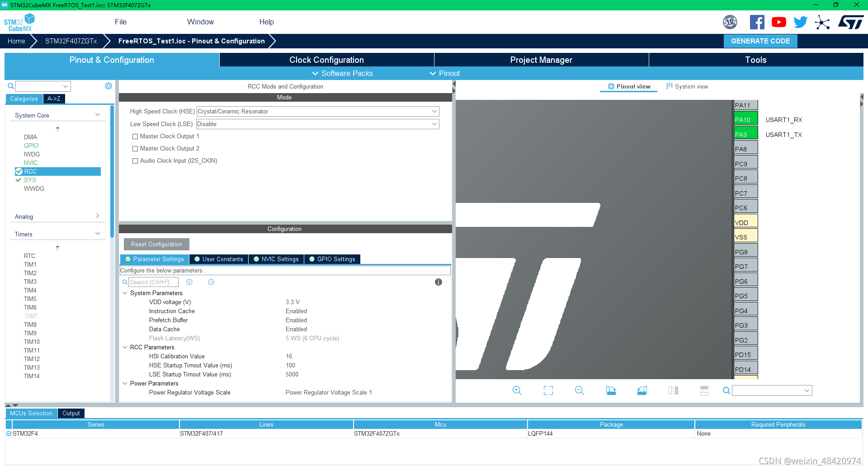Toggle the split view columns icon
This screenshot has width=868, height=470.
673,390
